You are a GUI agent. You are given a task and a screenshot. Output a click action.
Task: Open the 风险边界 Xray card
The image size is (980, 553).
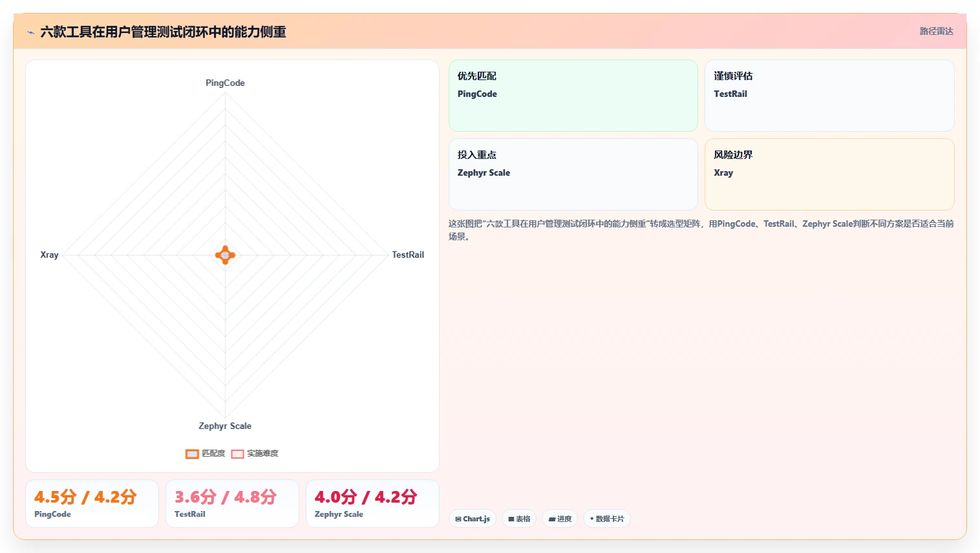tap(829, 174)
